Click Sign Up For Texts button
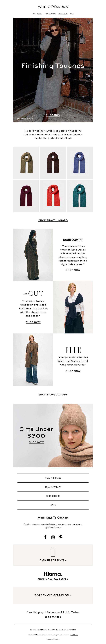The width and height of the screenshot is (106, 644). pyautogui.click(x=53, y=560)
